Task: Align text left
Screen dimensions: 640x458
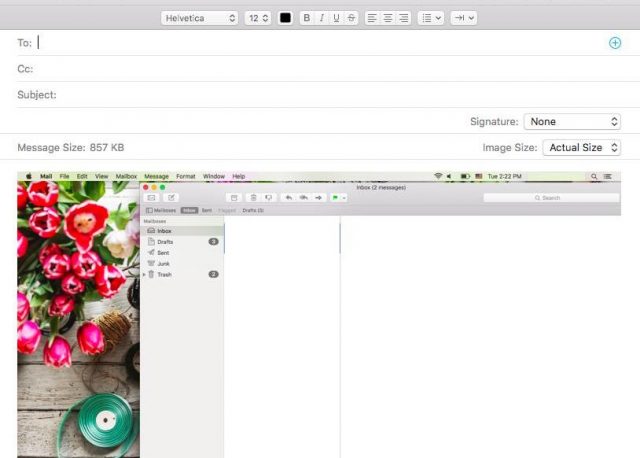Action: (372, 18)
